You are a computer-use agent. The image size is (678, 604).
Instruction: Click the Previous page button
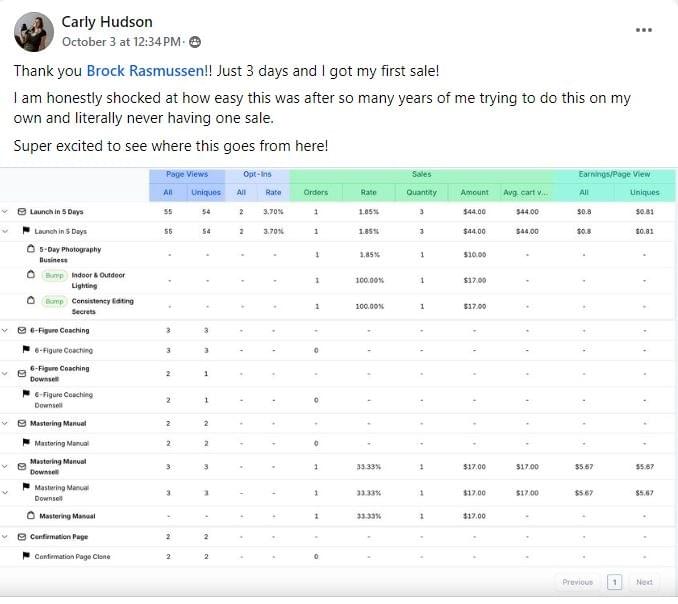(577, 582)
